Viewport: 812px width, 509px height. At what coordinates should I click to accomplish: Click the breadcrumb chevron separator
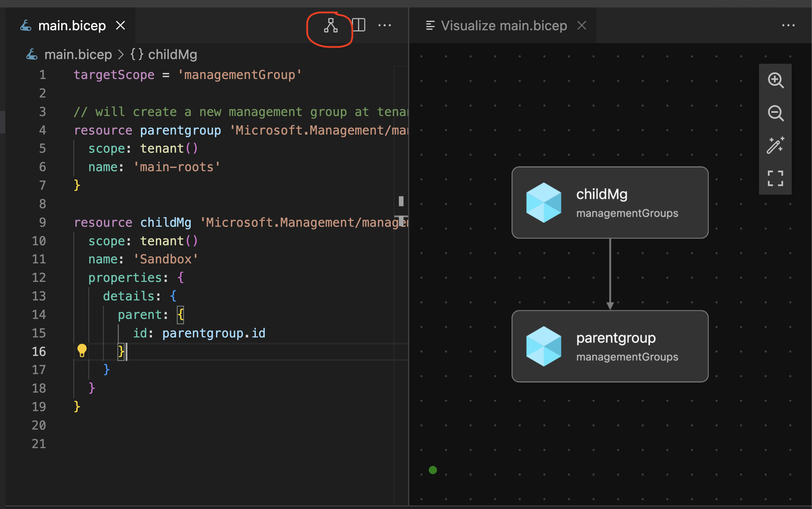point(121,54)
